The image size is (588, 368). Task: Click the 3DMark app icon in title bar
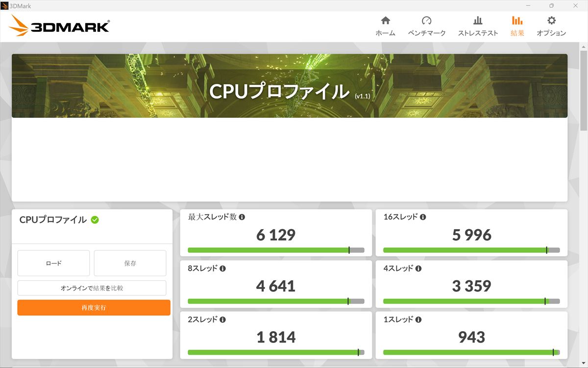(x=5, y=6)
